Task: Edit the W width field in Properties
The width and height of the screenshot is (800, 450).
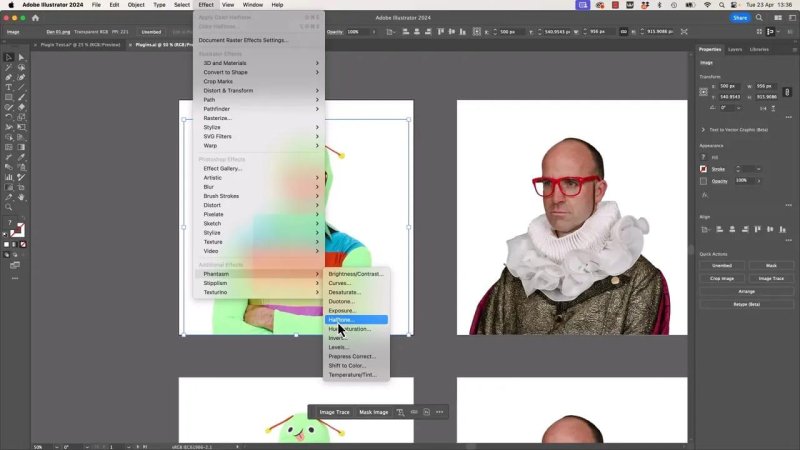Action: (x=766, y=86)
